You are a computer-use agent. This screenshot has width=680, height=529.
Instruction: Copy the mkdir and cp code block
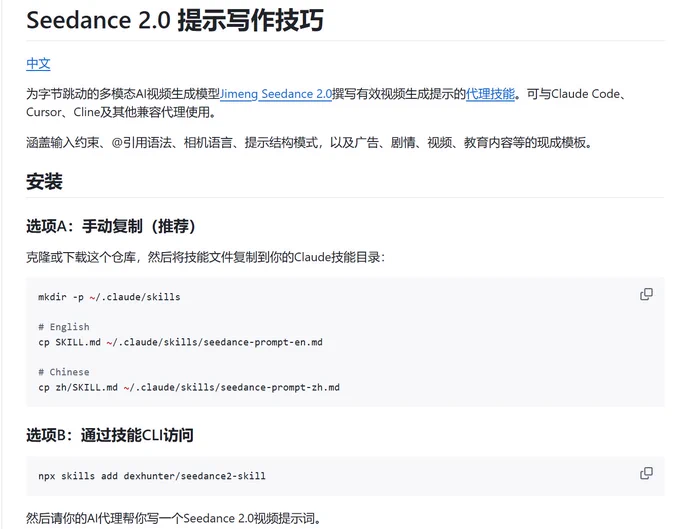pos(646,294)
